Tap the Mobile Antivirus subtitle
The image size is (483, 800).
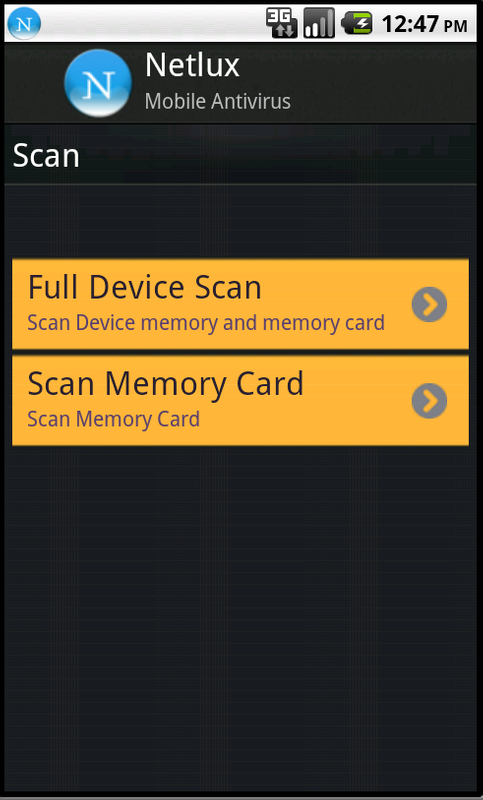[x=218, y=101]
